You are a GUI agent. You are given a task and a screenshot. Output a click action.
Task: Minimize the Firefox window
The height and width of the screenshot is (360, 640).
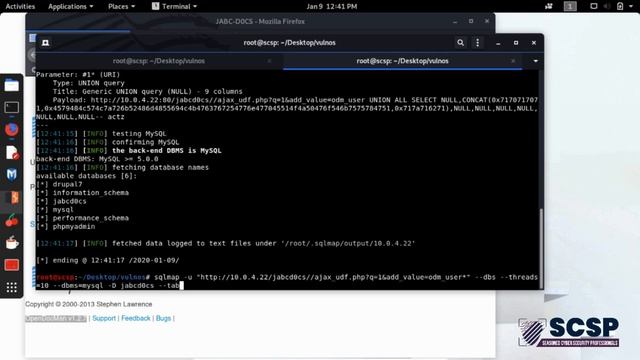(x=455, y=21)
